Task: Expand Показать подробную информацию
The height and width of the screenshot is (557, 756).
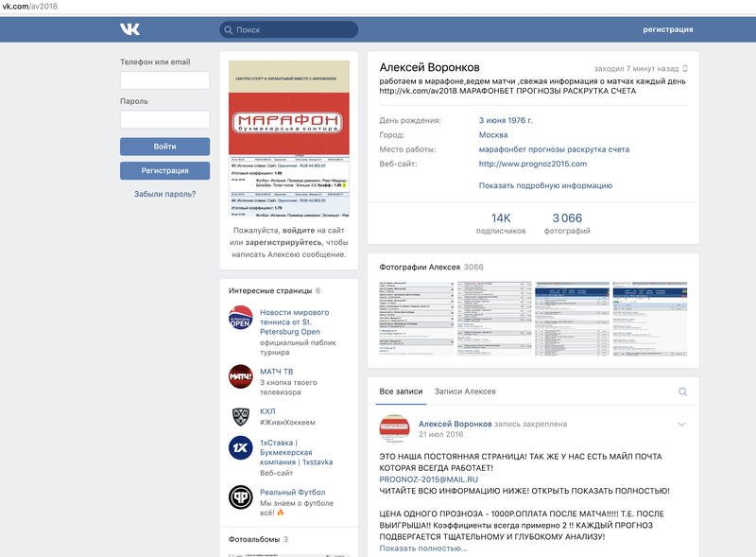Action: [x=544, y=186]
